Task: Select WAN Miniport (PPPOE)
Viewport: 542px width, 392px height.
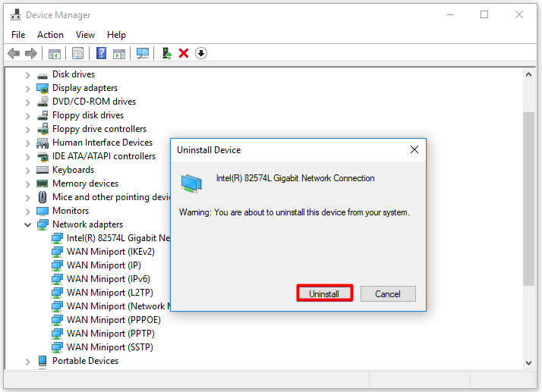Action: pos(114,320)
